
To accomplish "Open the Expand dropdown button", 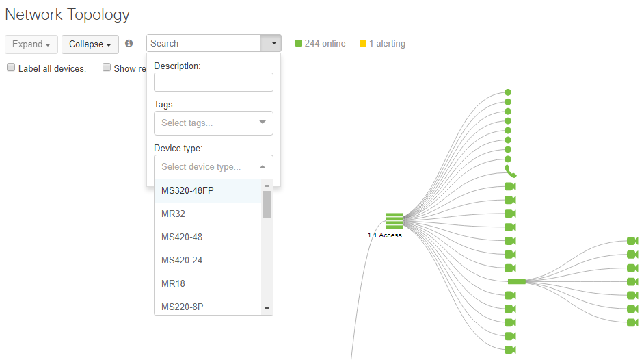I will tap(31, 44).
